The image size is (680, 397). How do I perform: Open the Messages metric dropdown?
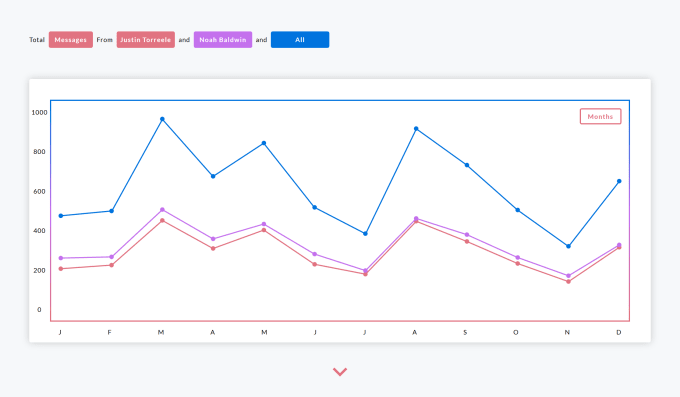71,39
